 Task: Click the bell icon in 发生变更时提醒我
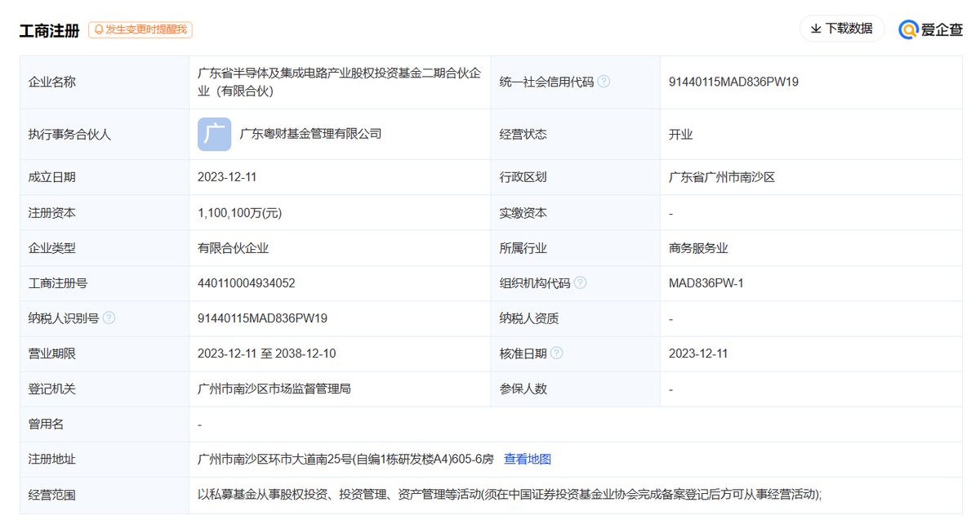98,29
